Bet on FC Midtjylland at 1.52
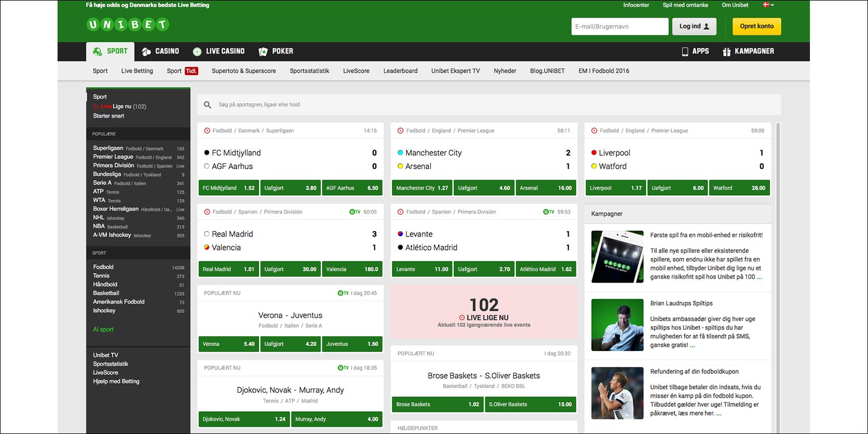Viewport: 868px width, 434px height. 228,188
